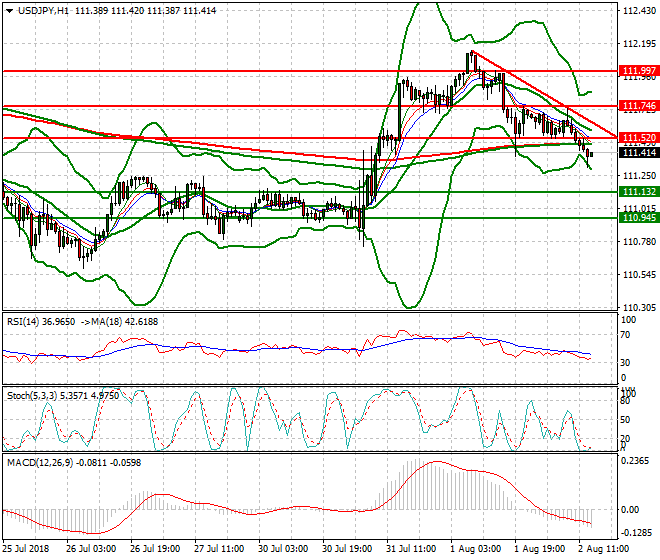The image size is (660, 560).
Task: Click the 30 Jul 19:00 time label
Action: pos(347,549)
